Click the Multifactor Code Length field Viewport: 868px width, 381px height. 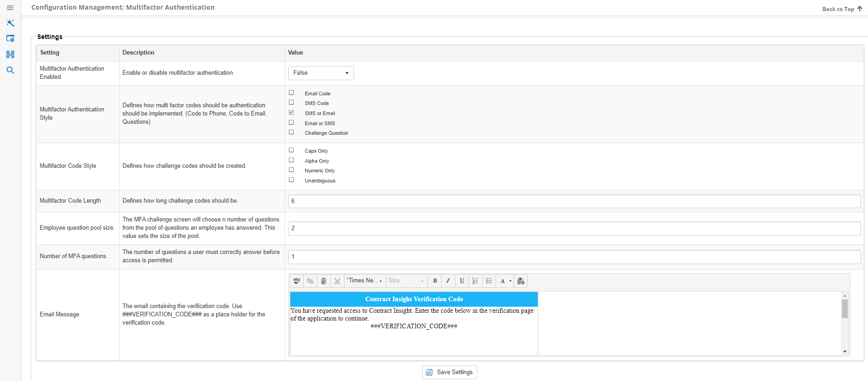tap(574, 201)
